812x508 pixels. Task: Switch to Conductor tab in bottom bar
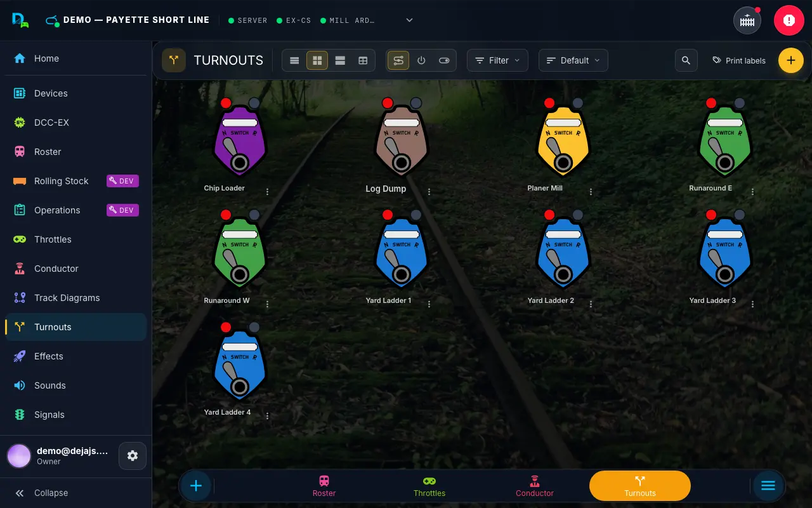(x=535, y=486)
